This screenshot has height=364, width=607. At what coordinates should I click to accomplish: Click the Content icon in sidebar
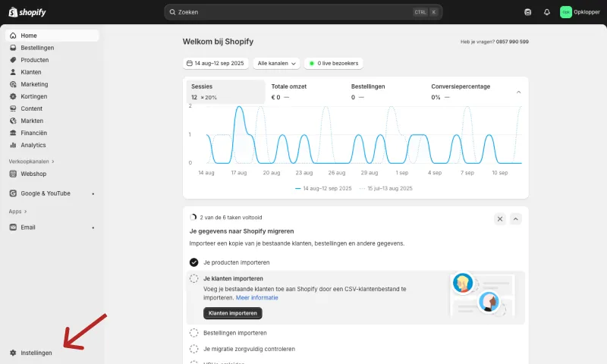[x=13, y=108]
